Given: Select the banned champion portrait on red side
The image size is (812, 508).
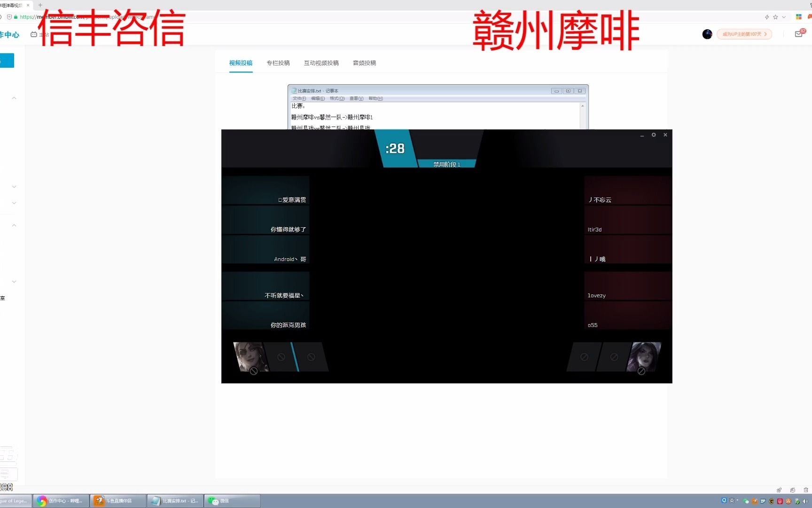Looking at the screenshot, I should pos(644,357).
